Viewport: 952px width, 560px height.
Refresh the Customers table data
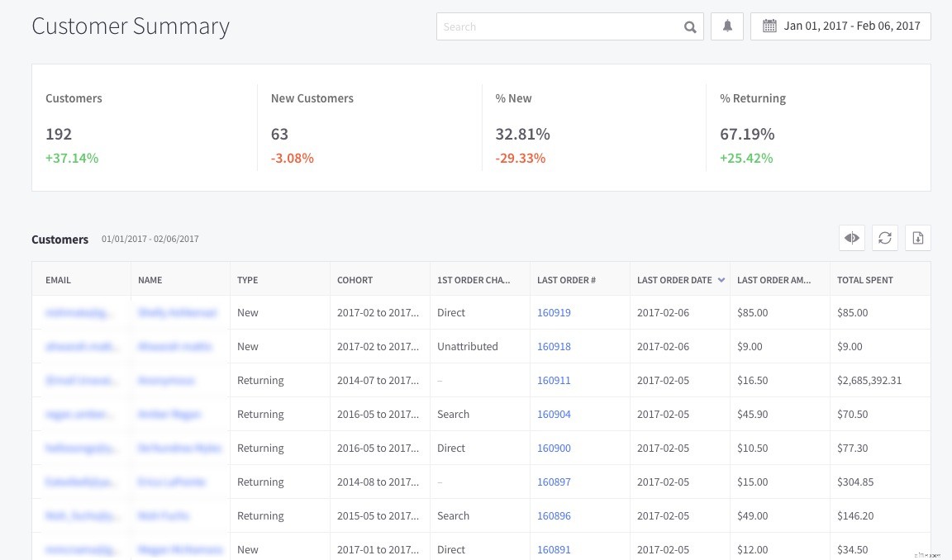884,238
